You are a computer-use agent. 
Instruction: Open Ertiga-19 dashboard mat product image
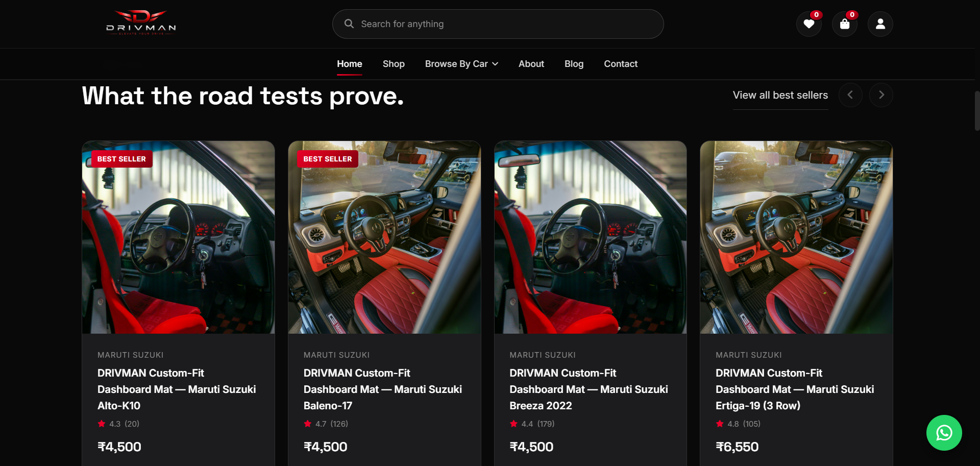click(796, 238)
